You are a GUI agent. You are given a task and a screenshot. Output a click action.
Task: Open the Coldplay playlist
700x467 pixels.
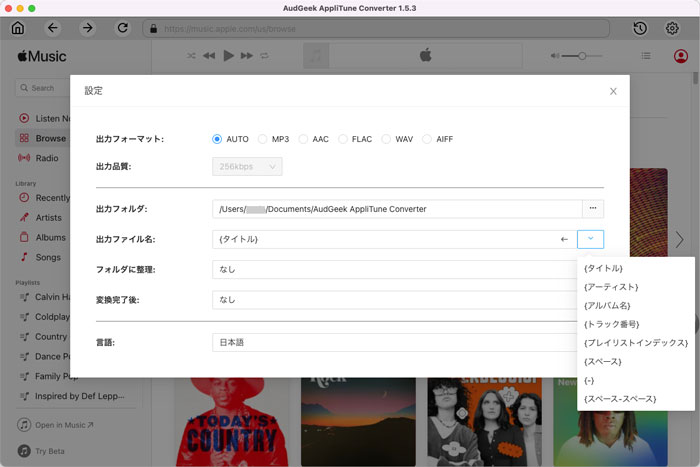tap(45, 317)
